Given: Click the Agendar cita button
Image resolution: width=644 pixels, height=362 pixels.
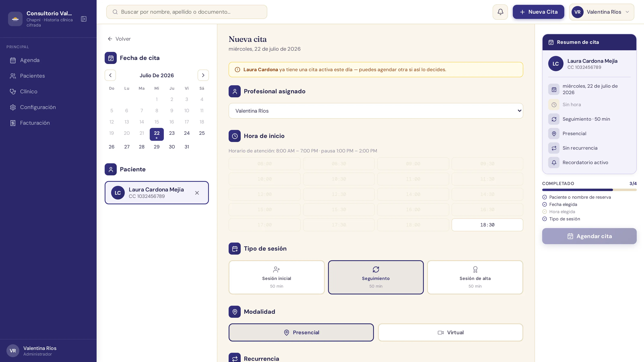Looking at the screenshot, I should pyautogui.click(x=589, y=236).
